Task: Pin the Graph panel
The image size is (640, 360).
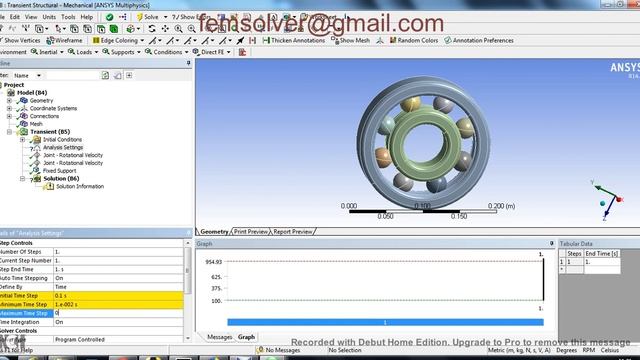Action: pos(551,243)
